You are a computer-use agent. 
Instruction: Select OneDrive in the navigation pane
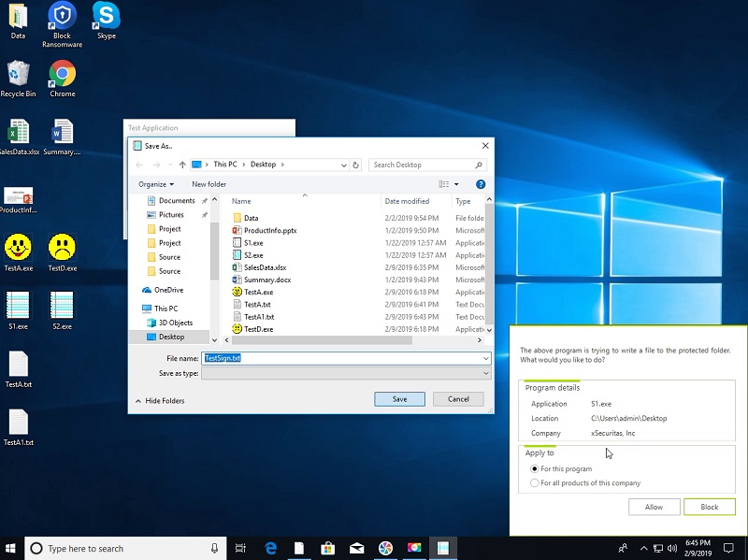click(163, 290)
